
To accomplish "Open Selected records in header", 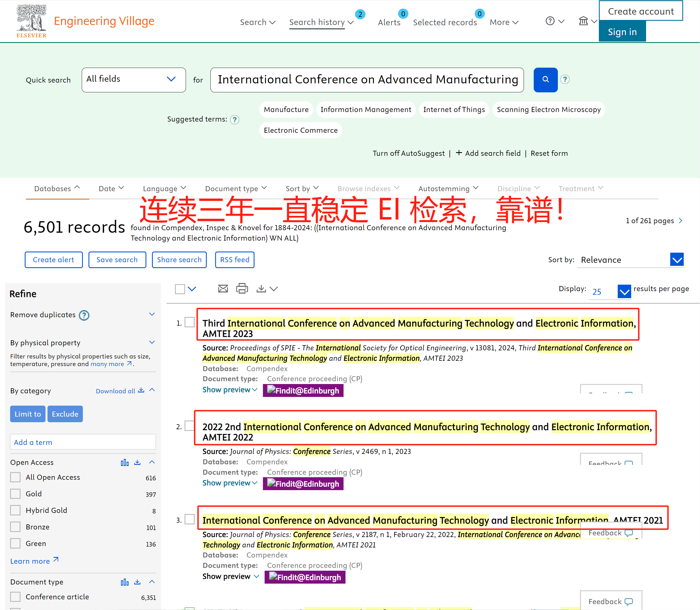I will pos(445,22).
